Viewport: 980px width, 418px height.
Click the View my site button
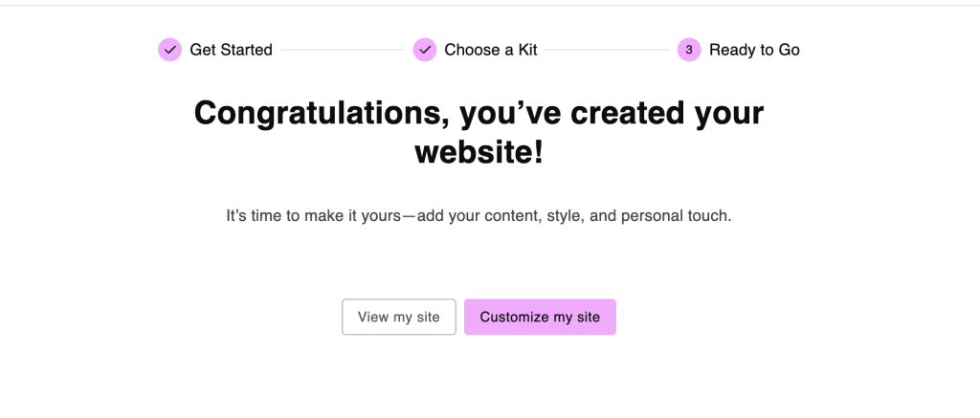point(399,317)
